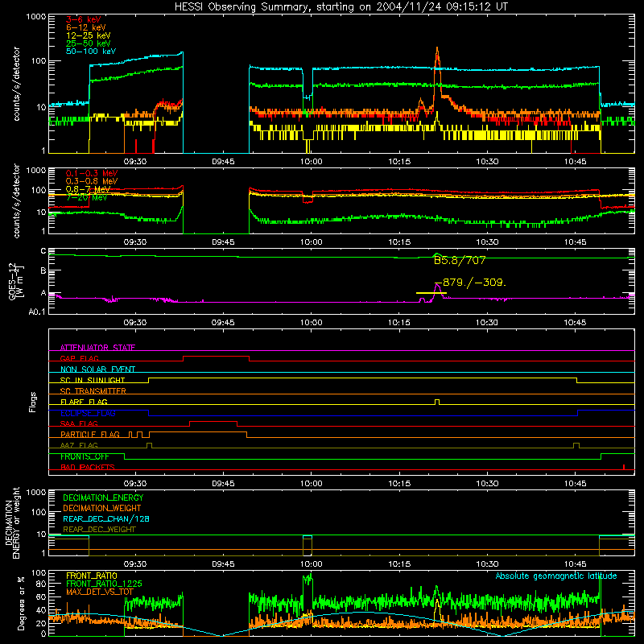The width and height of the screenshot is (644, 644).
Task: Pick the PARTICLE_FLAG label
Action: click(x=90, y=435)
